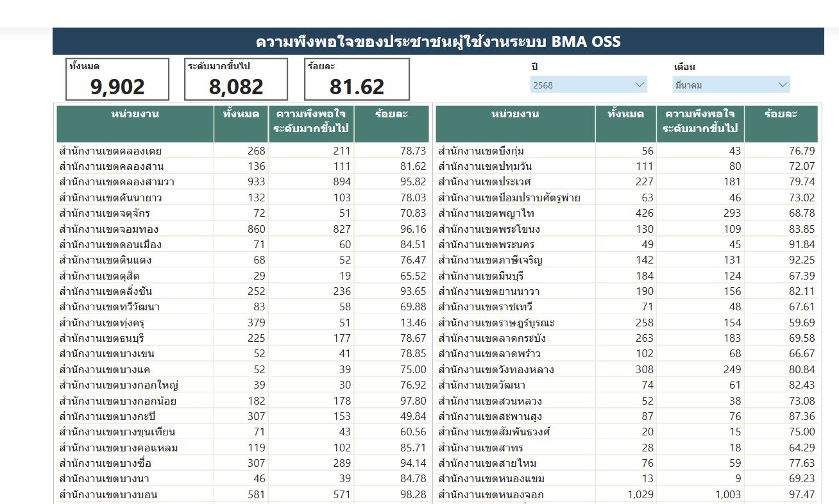This screenshot has height=504, width=839.
Task: Select row สำนักงานเขตคลองสามวา
Action: (x=242, y=182)
